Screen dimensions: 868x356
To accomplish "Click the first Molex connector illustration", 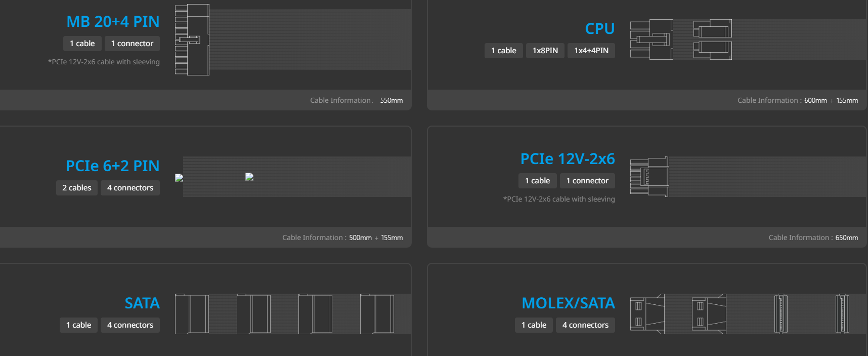I will pos(647,314).
